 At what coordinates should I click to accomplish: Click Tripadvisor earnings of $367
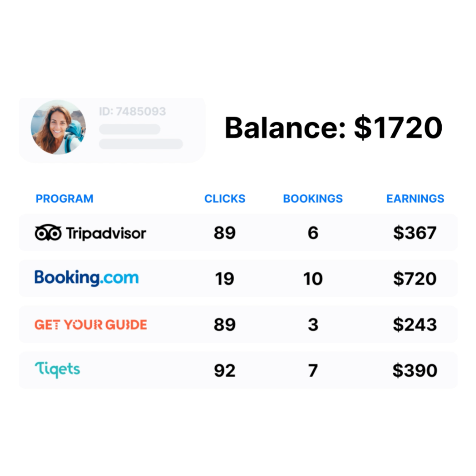click(415, 233)
